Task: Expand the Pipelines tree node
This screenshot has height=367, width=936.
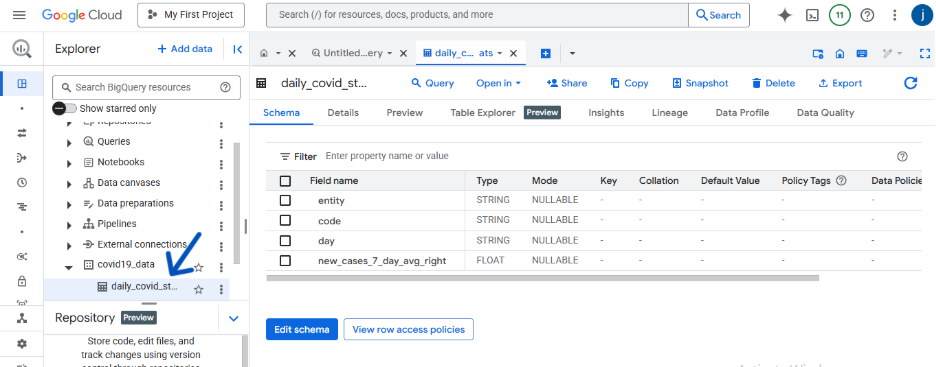Action: 69,225
